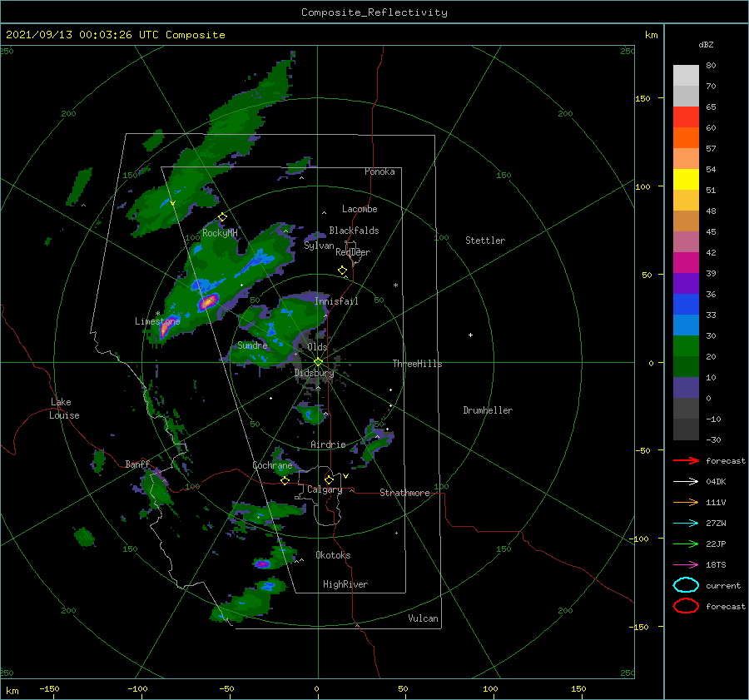Screen dimensions: 749x700
Task: Click the Cochrane label
Action: [272, 465]
